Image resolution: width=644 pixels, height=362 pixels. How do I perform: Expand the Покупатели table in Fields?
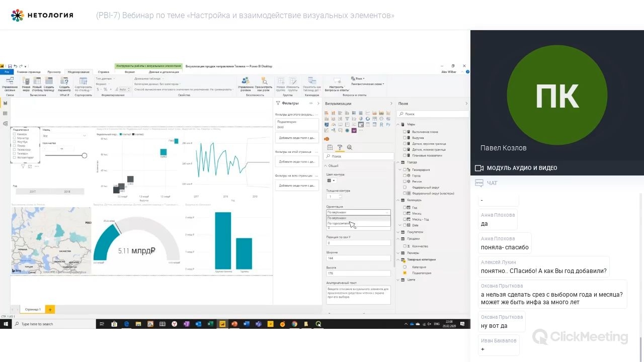(398, 232)
